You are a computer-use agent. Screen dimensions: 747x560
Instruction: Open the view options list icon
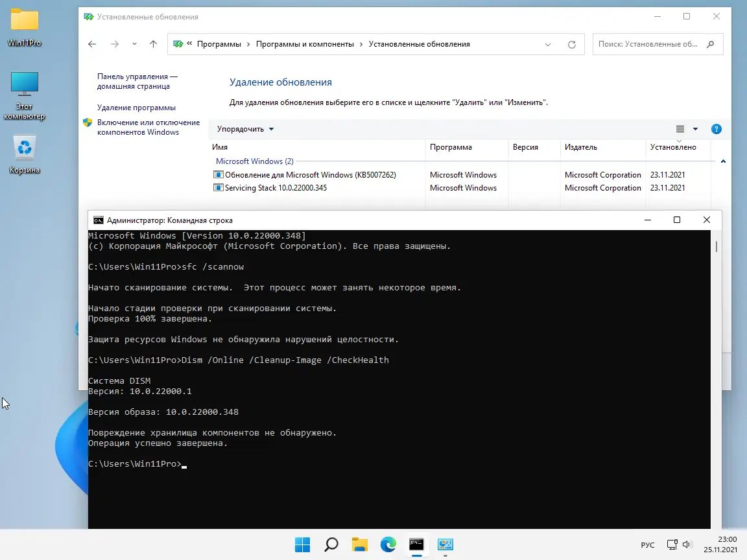point(679,129)
